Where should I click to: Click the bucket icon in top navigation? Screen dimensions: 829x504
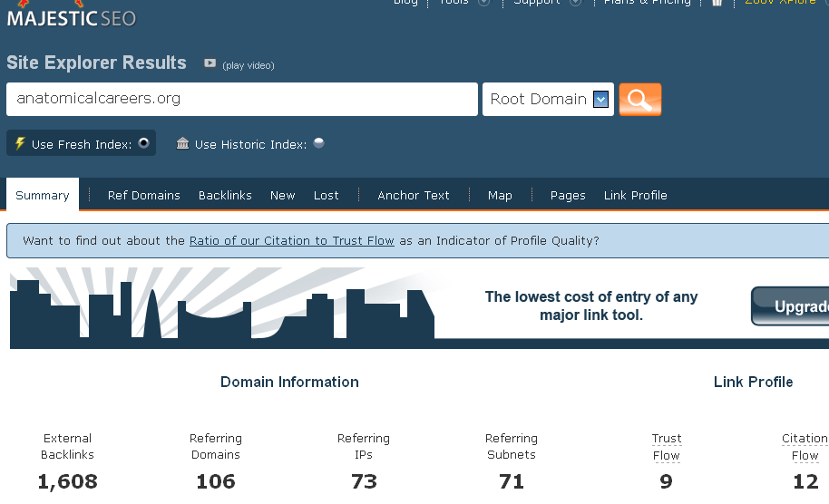(717, 2)
